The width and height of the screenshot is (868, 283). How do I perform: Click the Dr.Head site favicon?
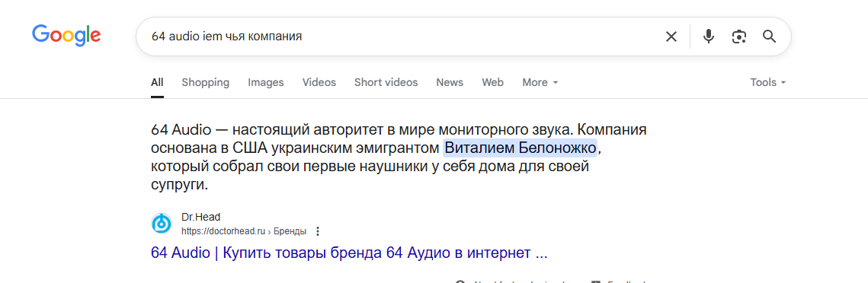pyautogui.click(x=162, y=224)
